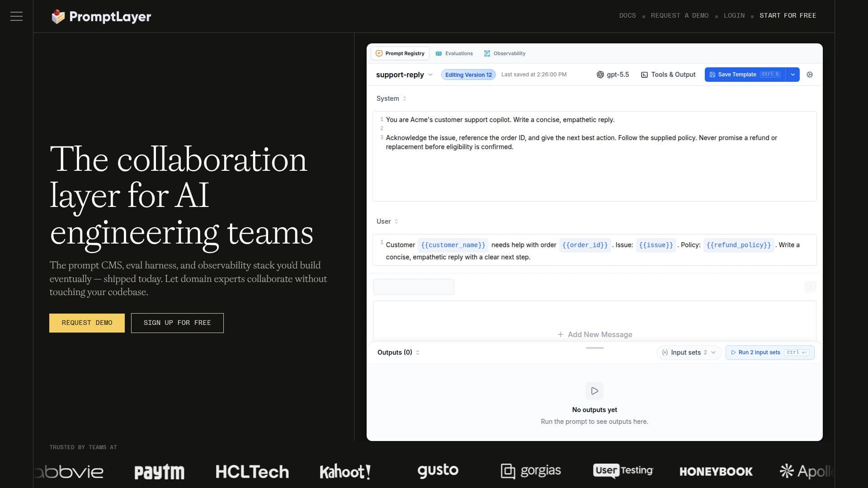Click REQUEST A DEMO in top nav

click(x=679, y=16)
